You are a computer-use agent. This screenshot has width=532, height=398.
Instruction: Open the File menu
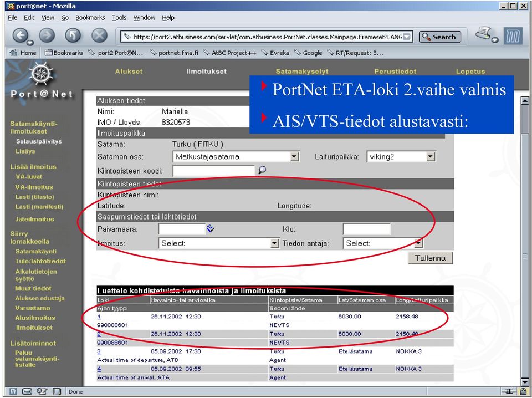[13, 18]
